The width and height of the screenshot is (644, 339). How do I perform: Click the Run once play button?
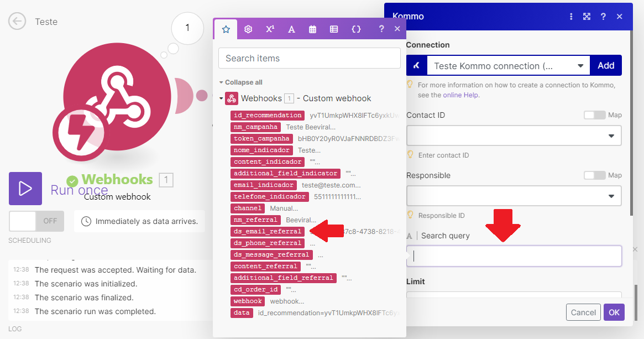click(x=25, y=189)
